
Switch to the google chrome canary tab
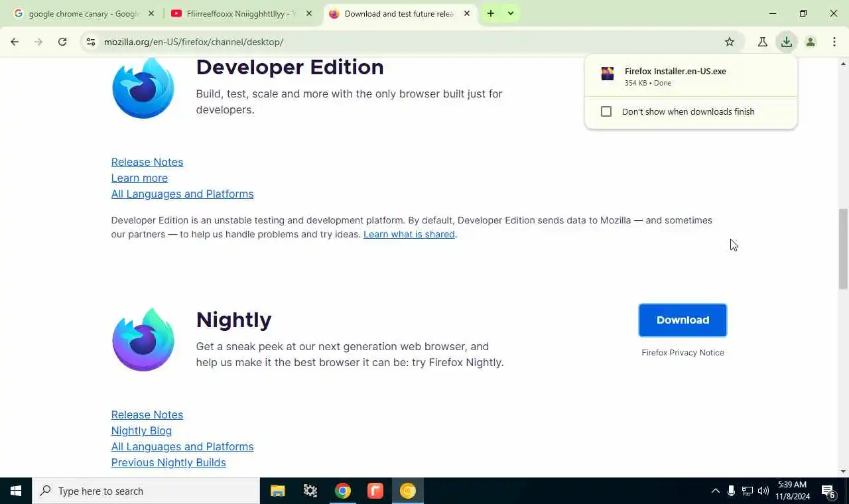coord(83,13)
